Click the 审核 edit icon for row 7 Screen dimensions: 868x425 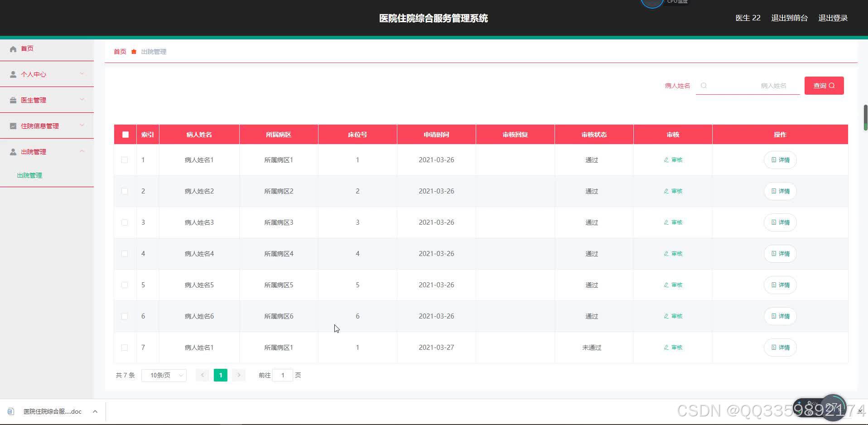click(666, 348)
